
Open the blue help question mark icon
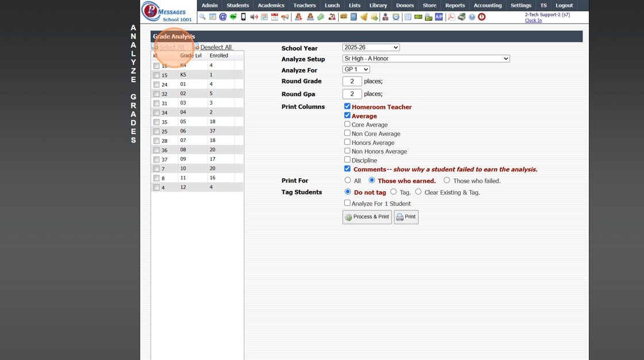472,17
